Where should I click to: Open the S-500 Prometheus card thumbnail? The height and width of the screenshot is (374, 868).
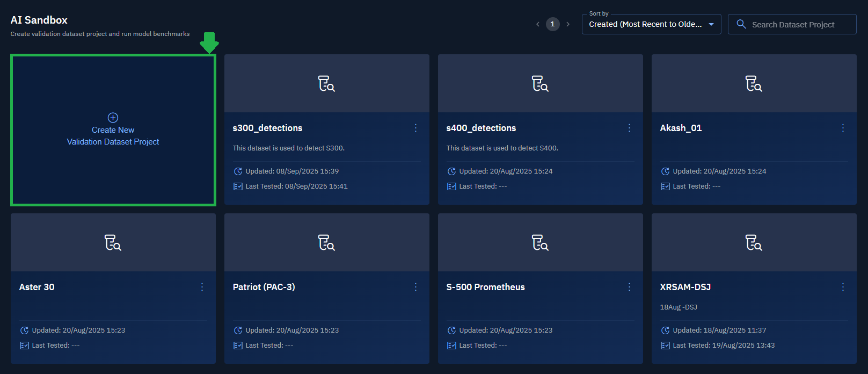point(540,243)
